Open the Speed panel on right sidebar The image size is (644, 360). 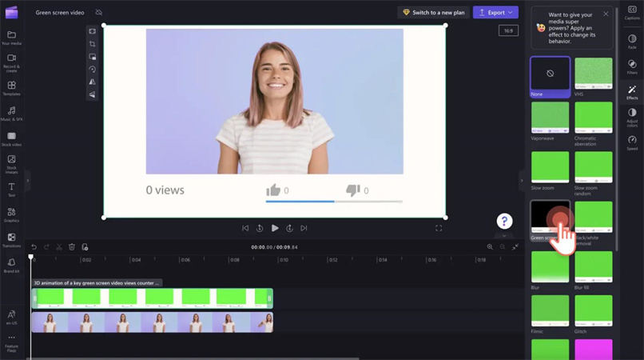pos(632,142)
